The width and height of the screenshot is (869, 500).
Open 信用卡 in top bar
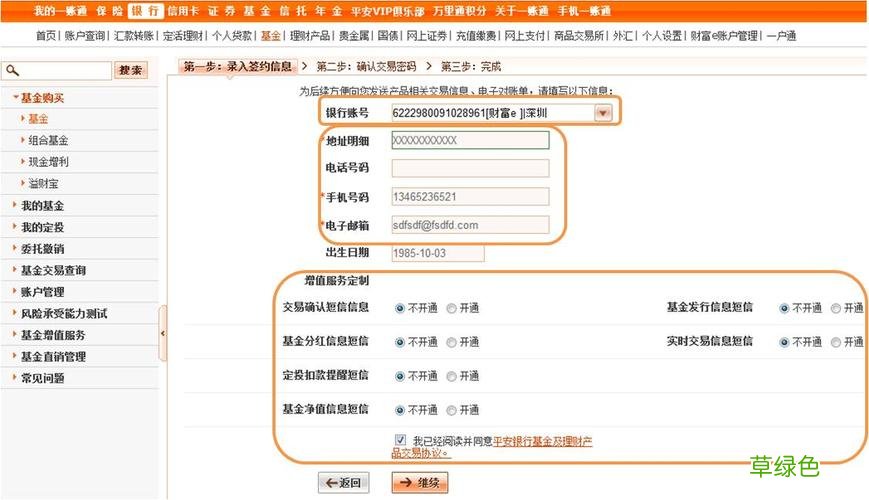click(183, 11)
